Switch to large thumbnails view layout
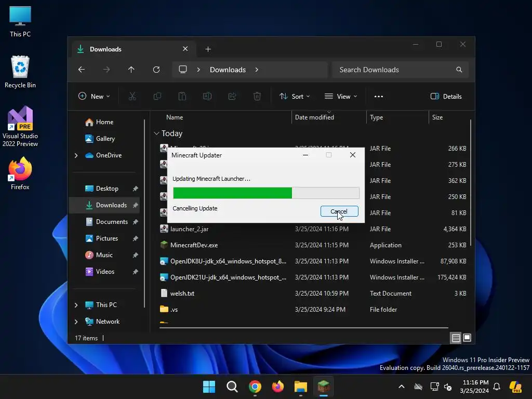 pos(467,338)
